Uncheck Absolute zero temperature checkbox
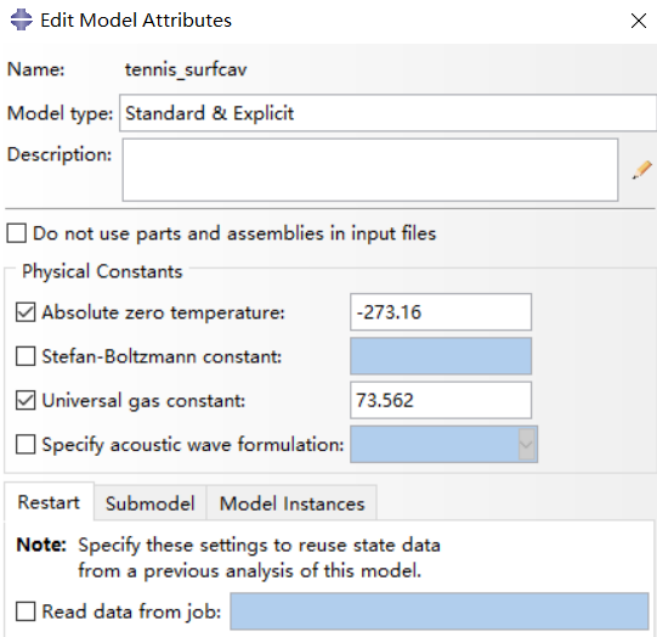 (26, 313)
